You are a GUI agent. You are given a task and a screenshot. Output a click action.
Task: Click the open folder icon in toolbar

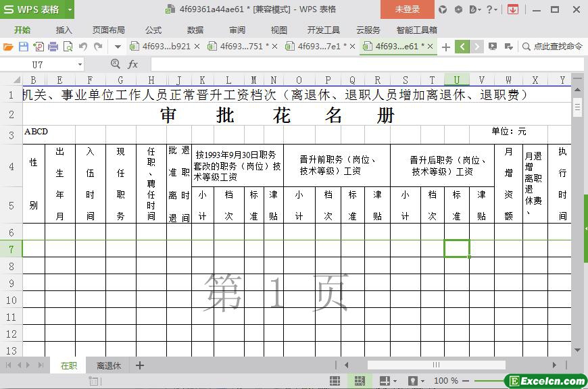tap(8, 47)
